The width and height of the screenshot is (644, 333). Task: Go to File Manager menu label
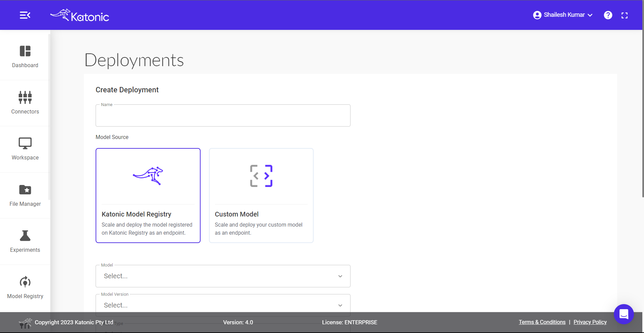pyautogui.click(x=25, y=204)
